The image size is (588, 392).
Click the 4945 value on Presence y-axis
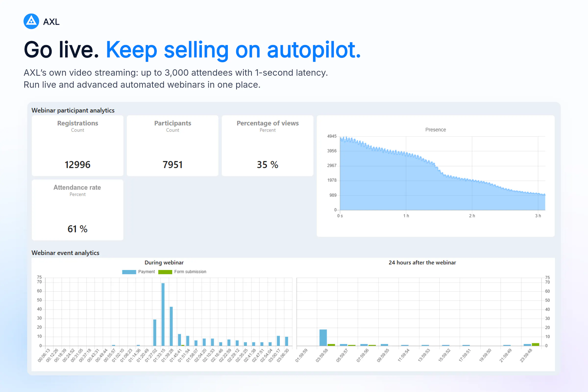(x=332, y=136)
